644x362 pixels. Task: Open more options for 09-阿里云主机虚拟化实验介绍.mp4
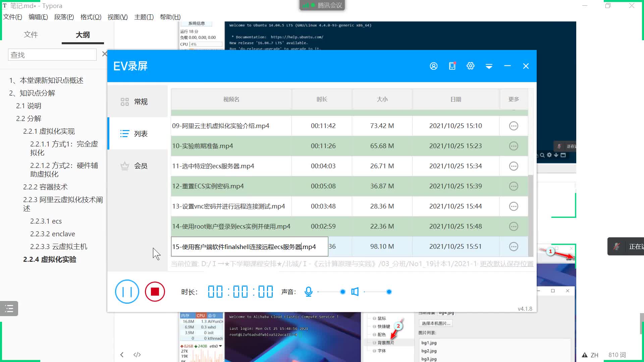514,126
